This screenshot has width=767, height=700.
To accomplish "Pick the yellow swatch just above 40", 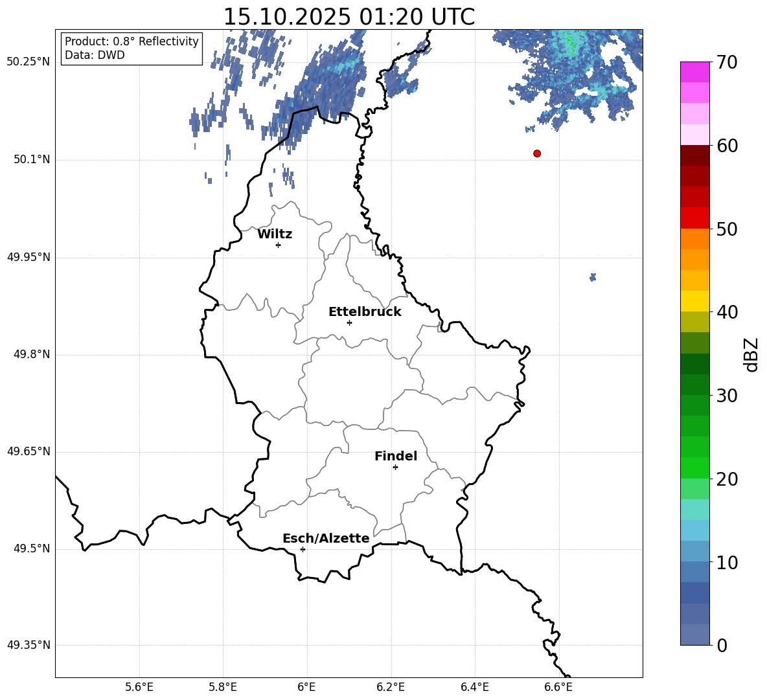I will coord(695,301).
